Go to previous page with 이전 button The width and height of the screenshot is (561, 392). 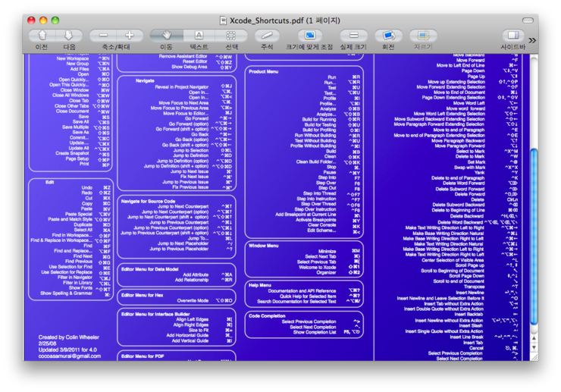(42, 36)
